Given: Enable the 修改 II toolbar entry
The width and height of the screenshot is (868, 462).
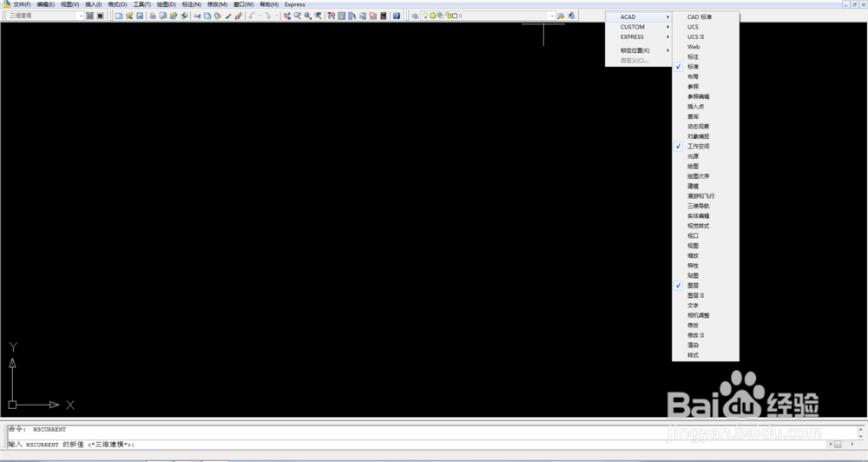Looking at the screenshot, I should point(705,335).
